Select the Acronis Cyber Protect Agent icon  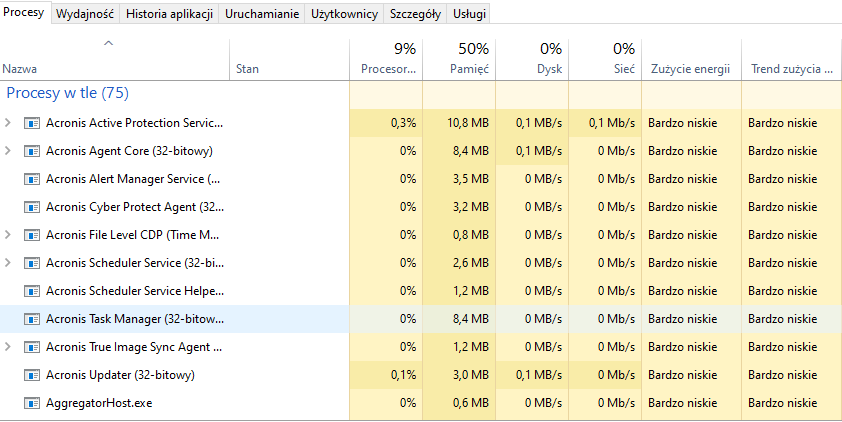click(32, 207)
